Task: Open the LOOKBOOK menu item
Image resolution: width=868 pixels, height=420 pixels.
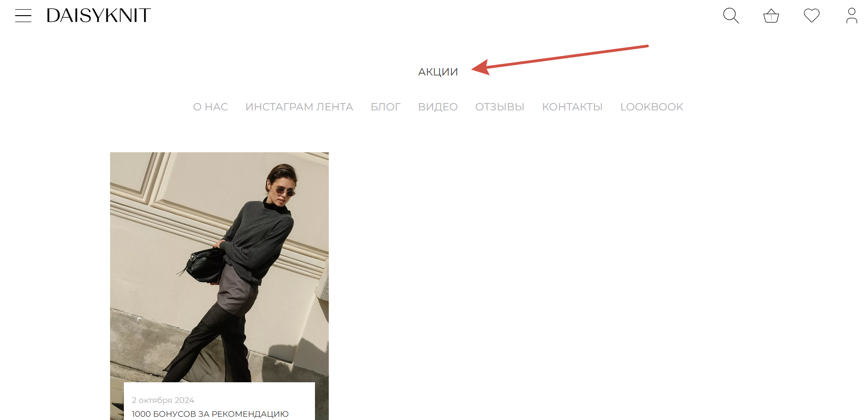Action: (x=652, y=107)
